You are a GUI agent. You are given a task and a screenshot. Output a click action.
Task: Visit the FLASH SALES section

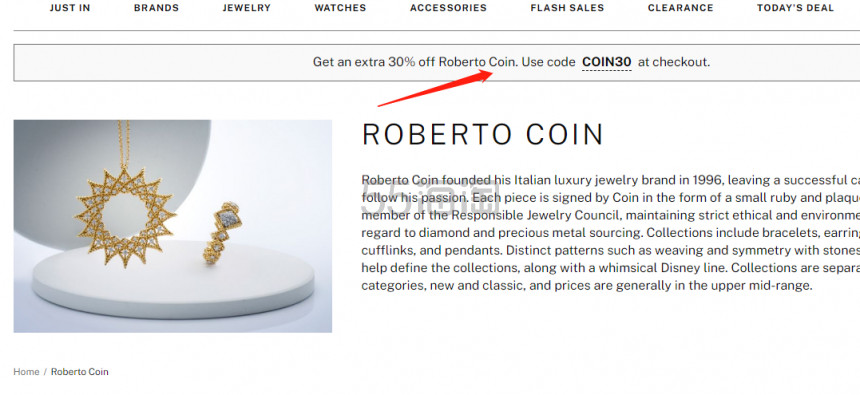coord(567,8)
